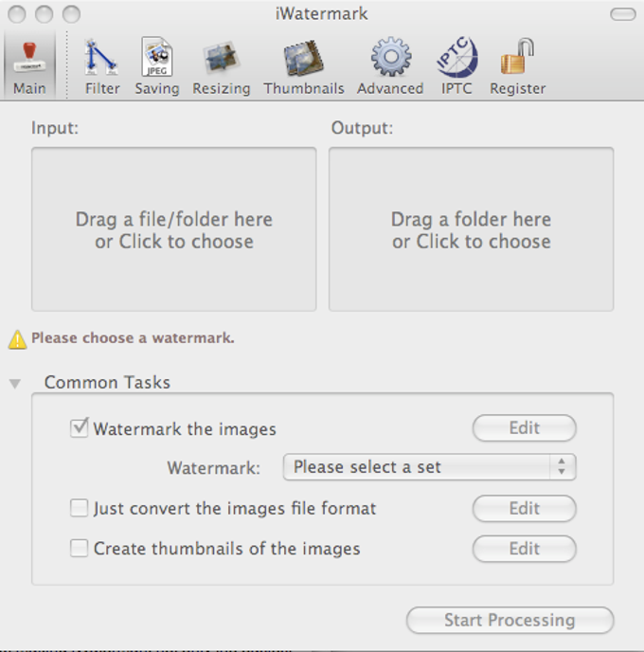Click the iWatermark window title
The width and height of the screenshot is (644, 652).
pos(322,13)
